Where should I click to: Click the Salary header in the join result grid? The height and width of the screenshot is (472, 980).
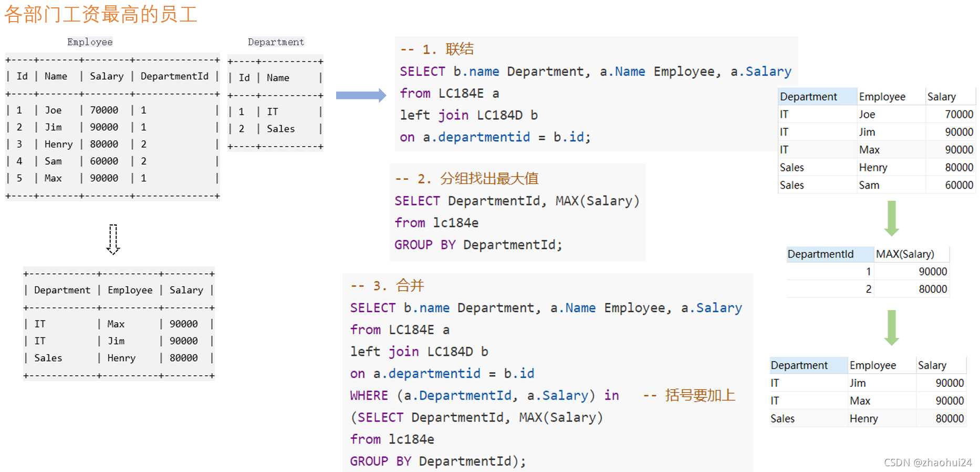point(950,97)
